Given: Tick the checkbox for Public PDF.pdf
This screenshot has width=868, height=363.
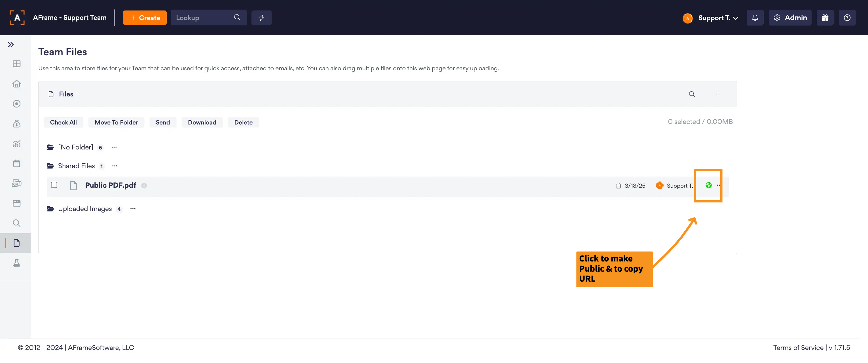Looking at the screenshot, I should click(54, 185).
